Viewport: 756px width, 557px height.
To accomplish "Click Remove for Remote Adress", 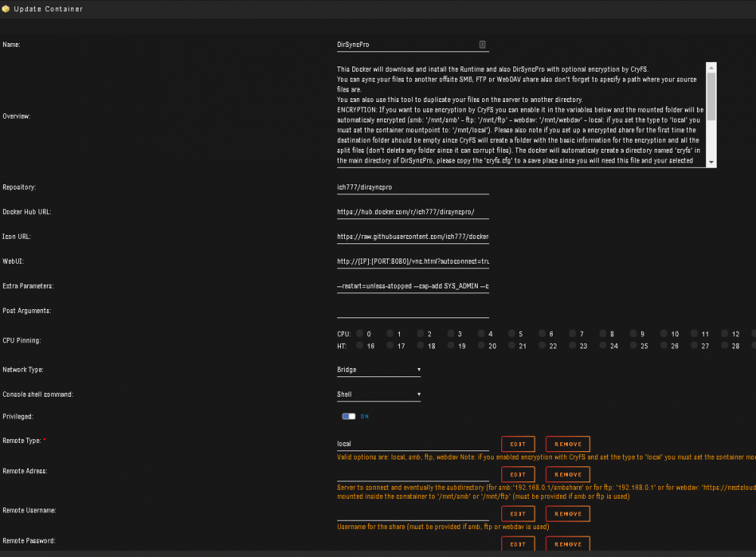I will (x=568, y=475).
